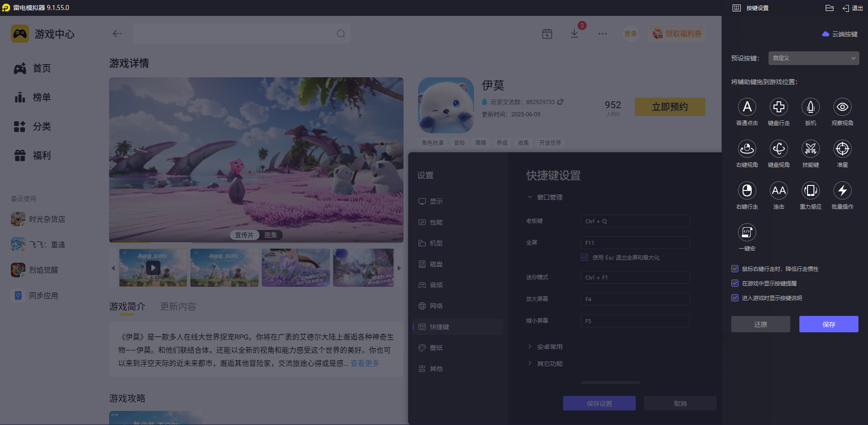This screenshot has width=868, height=425.
Task: Select the 普通点击 (normal tap) key mapping icon
Action: pyautogui.click(x=747, y=107)
